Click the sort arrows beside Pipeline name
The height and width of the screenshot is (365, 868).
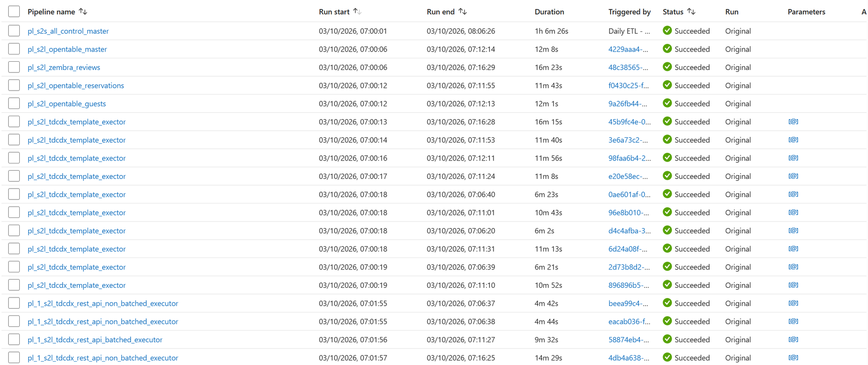[x=83, y=12]
